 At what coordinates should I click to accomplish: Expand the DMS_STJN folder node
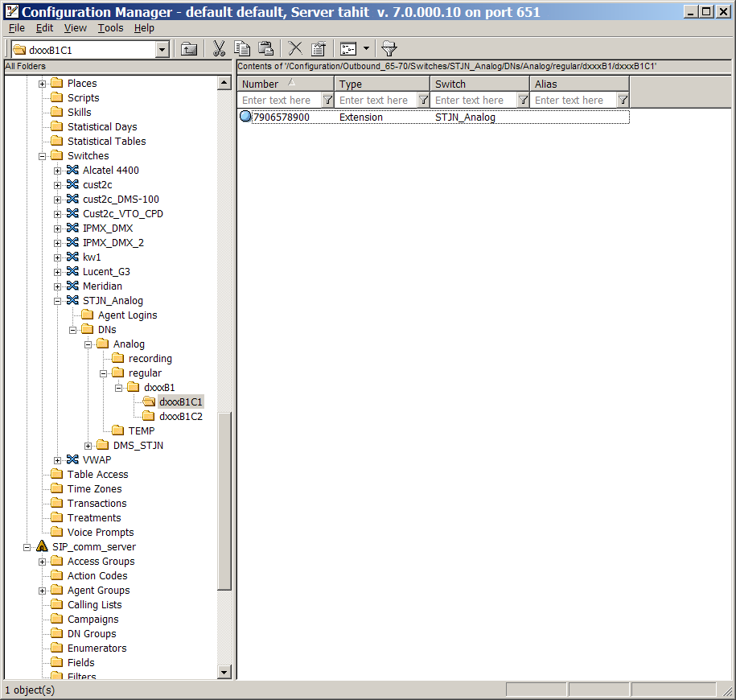pyautogui.click(x=88, y=446)
